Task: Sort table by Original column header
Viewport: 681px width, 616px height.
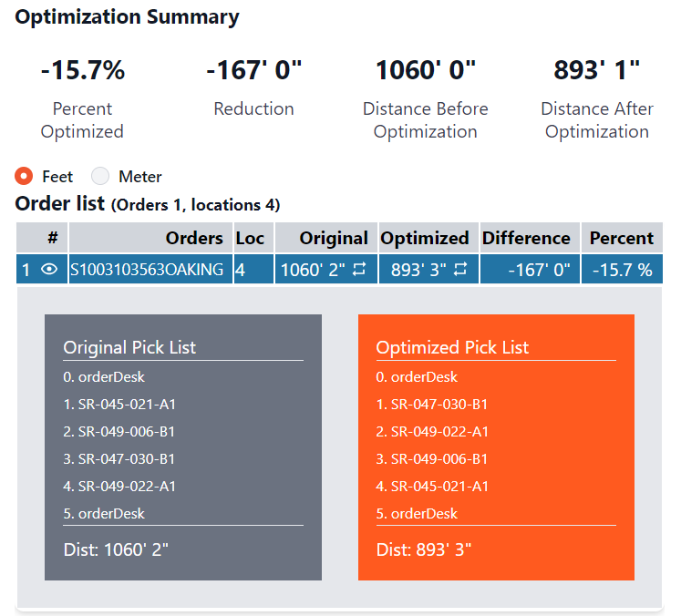Action: (x=334, y=238)
